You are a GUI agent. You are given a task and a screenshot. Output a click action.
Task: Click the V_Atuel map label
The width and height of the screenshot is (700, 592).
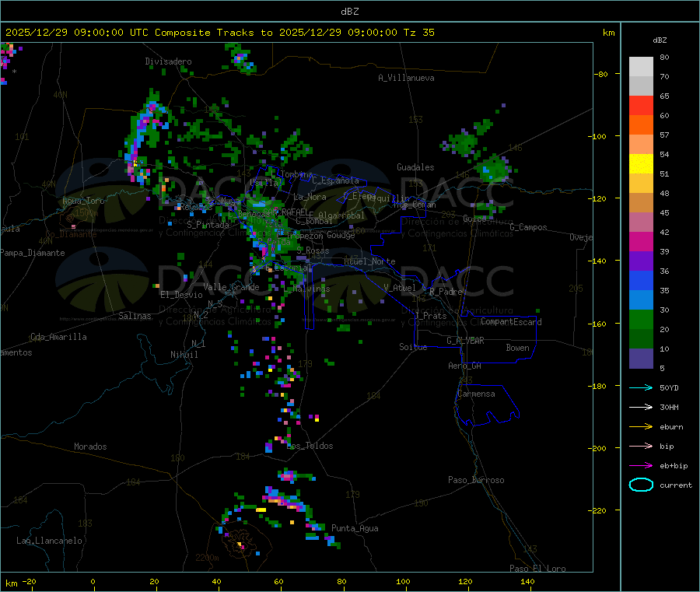pyautogui.click(x=400, y=288)
